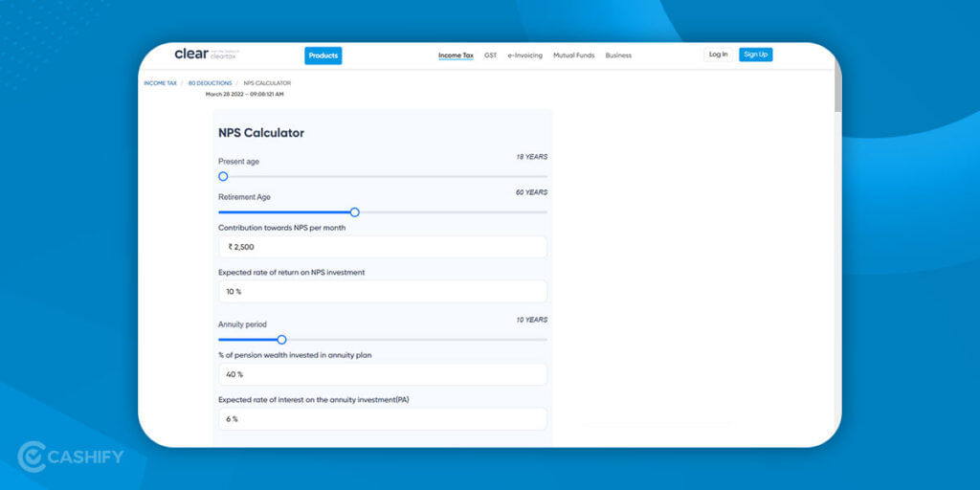
Task: Click the Retirement Age label
Action: [244, 197]
